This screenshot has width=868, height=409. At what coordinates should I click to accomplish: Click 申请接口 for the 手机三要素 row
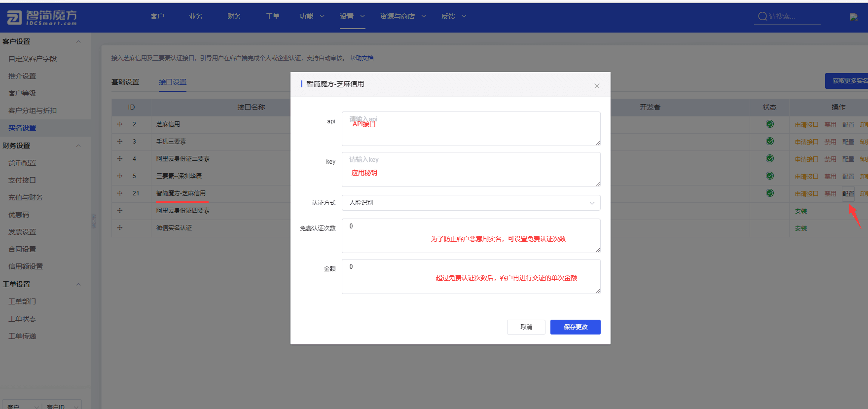coord(806,142)
